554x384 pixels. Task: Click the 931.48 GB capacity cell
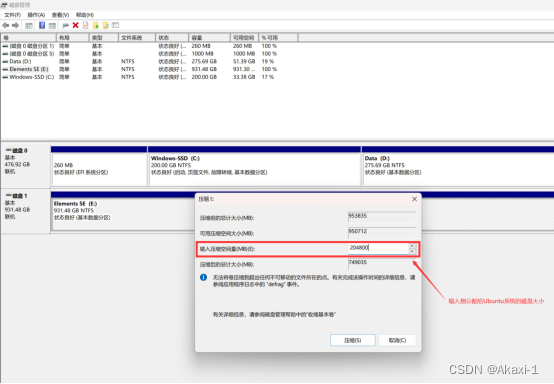coord(204,69)
